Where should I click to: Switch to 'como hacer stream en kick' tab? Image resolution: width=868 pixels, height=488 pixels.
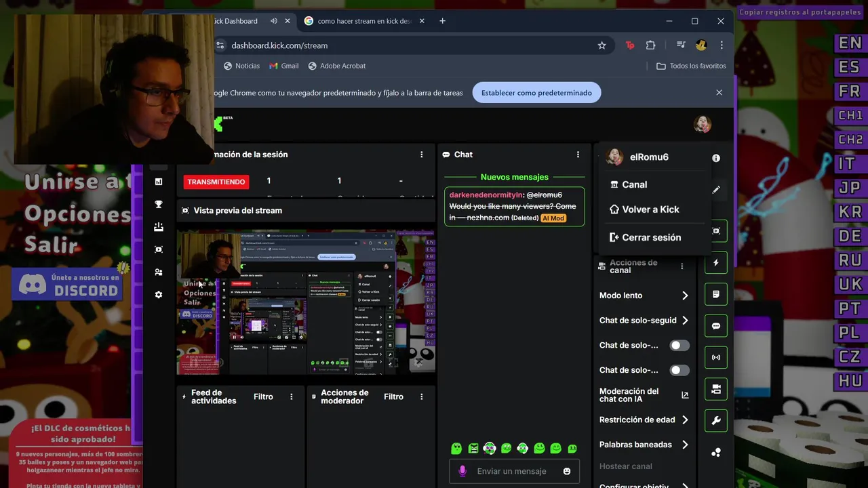point(364,21)
